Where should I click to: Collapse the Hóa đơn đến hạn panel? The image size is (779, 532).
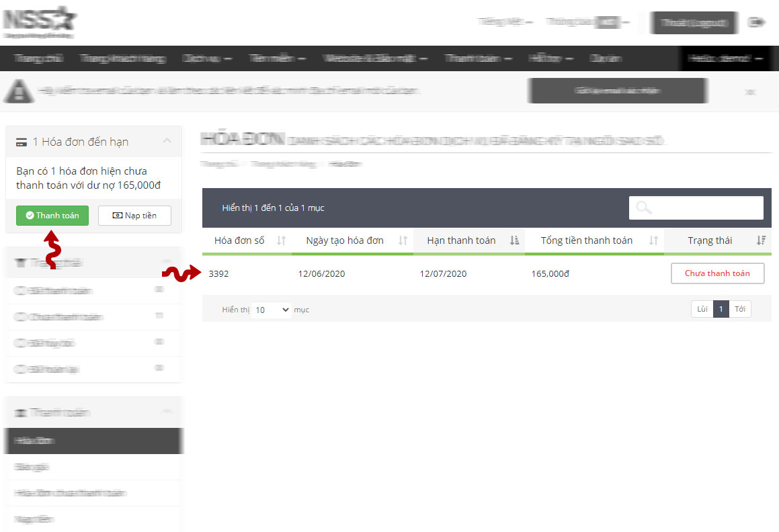[x=167, y=141]
